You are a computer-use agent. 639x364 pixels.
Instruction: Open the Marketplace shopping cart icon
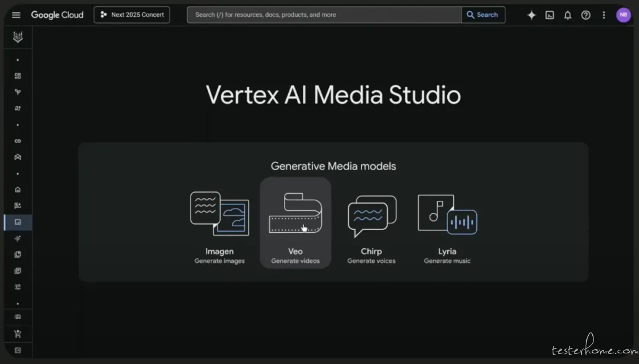(18, 334)
